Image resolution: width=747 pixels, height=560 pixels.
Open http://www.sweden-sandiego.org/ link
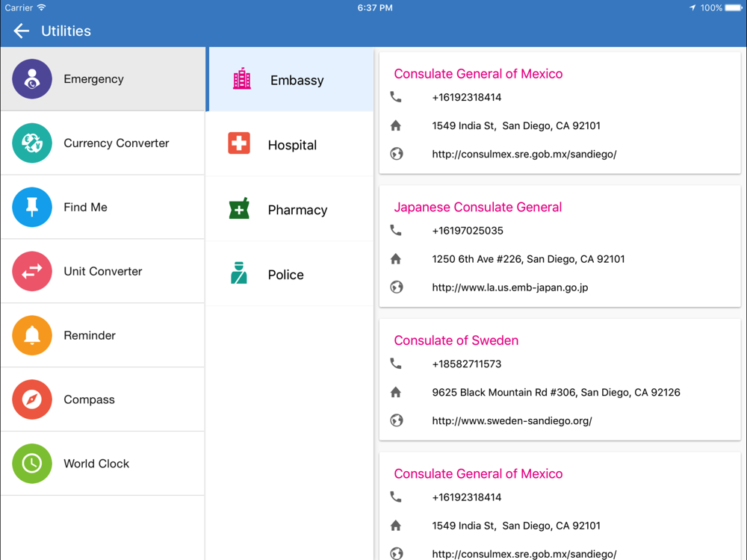pos(512,421)
